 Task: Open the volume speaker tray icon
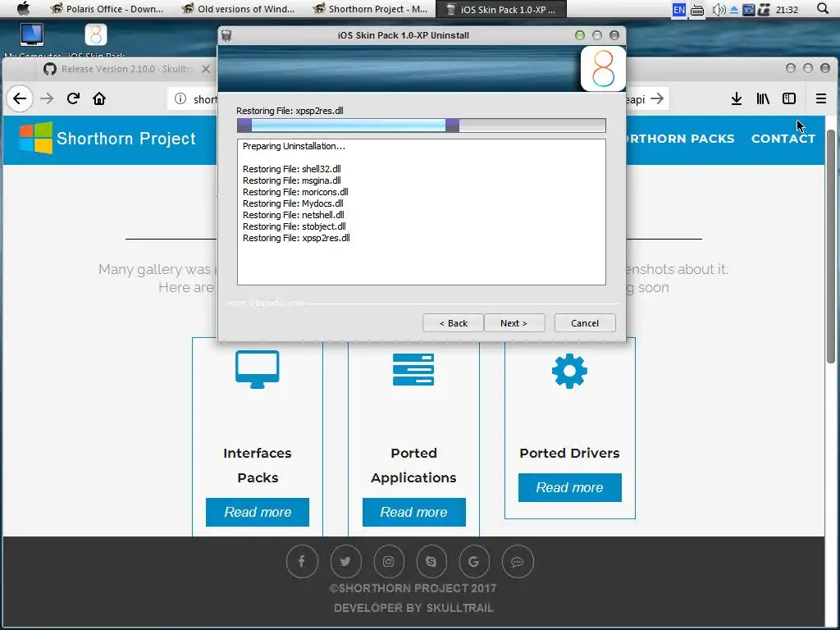pyautogui.click(x=719, y=9)
